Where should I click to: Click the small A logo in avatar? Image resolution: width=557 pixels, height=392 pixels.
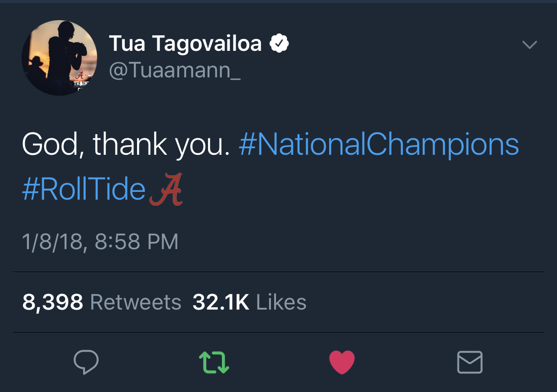tap(80, 76)
